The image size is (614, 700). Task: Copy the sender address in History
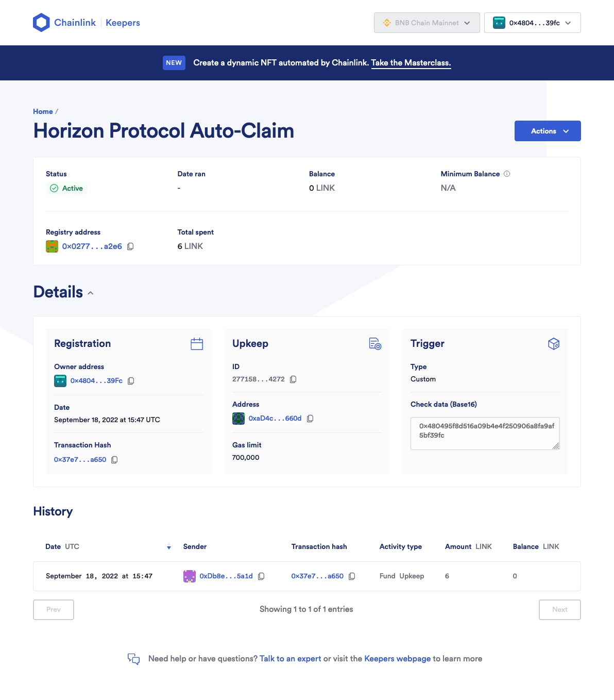coord(261,576)
